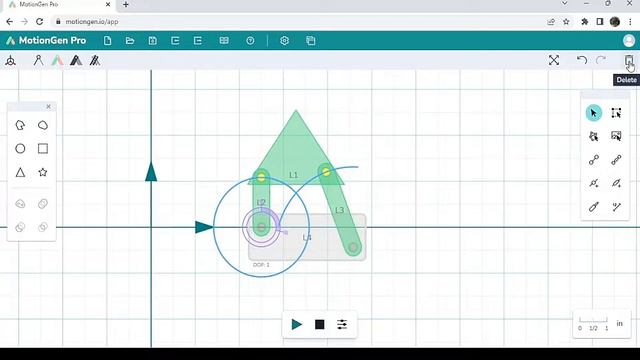Select the square shape tool
The width and height of the screenshot is (640, 360).
tap(43, 149)
